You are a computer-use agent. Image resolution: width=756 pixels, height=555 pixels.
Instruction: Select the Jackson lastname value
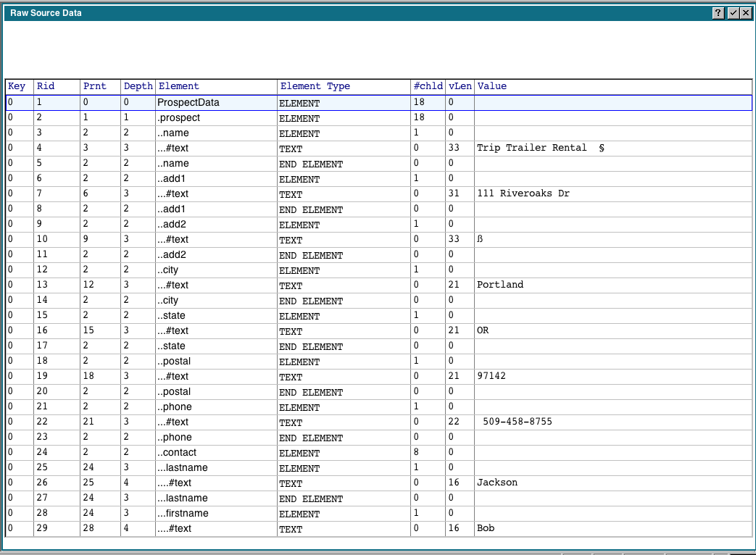pyautogui.click(x=497, y=483)
